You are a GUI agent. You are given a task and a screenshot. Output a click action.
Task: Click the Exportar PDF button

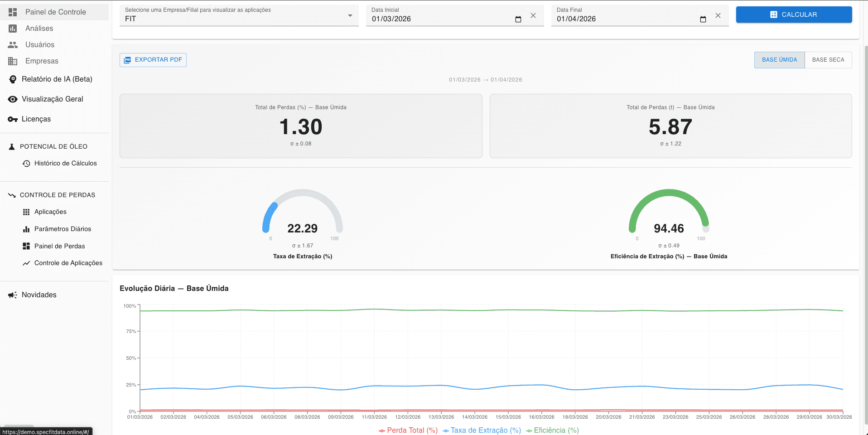click(x=153, y=60)
